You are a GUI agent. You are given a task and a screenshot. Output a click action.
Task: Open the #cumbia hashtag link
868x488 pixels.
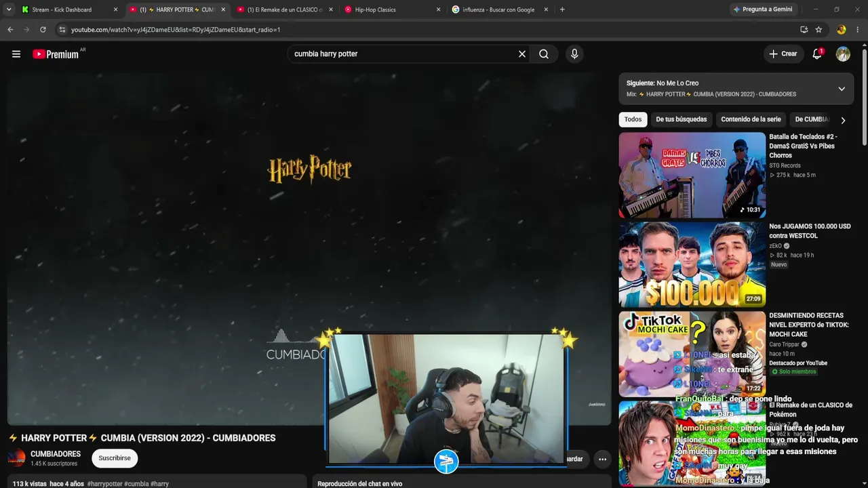(x=136, y=484)
